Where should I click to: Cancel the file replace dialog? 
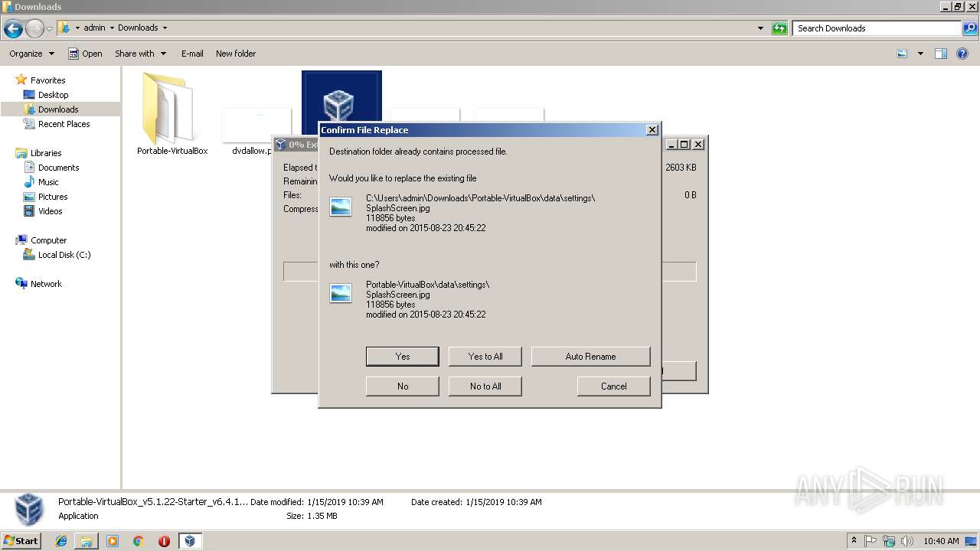[613, 386]
